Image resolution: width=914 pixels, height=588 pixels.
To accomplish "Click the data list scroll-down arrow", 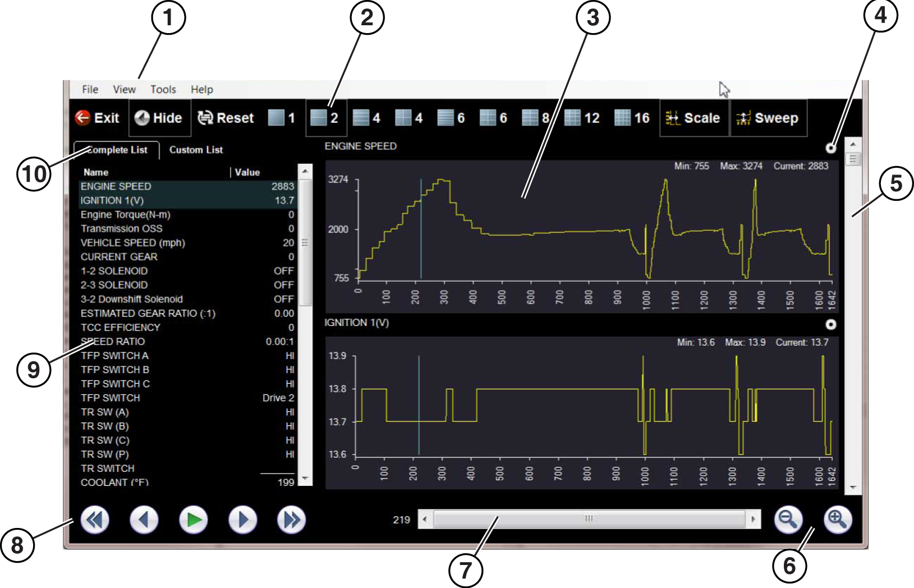I will 305,479.
